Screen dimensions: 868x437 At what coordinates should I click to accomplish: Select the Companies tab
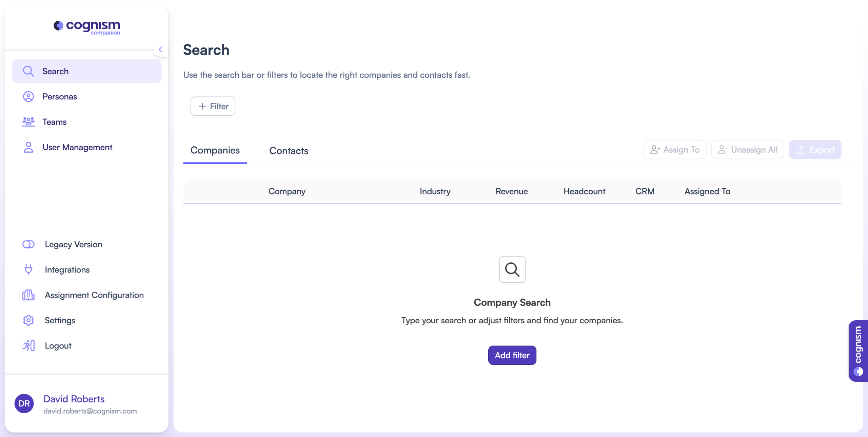pyautogui.click(x=215, y=150)
